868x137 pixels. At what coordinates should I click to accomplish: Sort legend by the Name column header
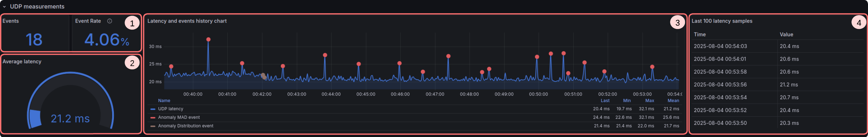pos(164,101)
